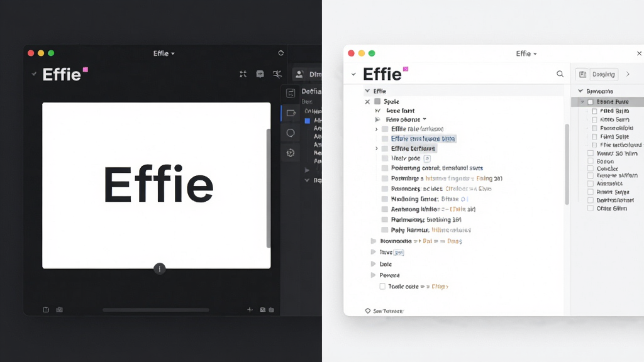Viewport: 644px width, 362px height.
Task: Open the Effie title dropdown in light window
Action: click(526, 53)
